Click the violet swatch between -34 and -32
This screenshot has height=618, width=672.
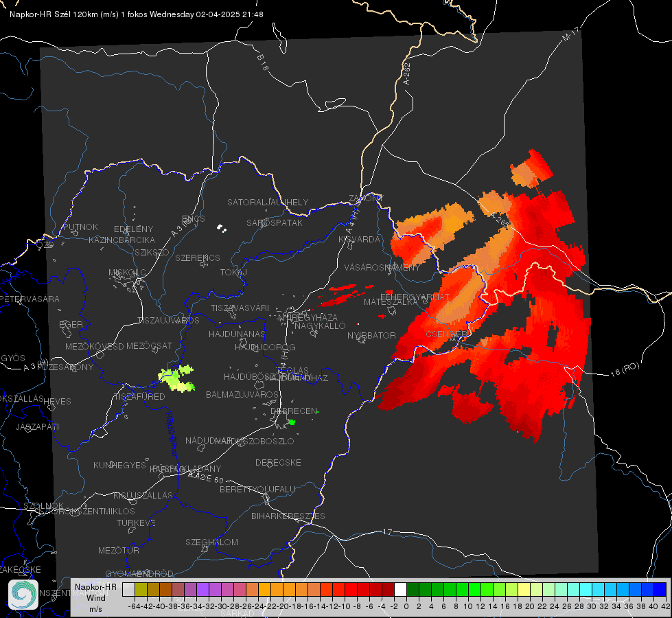[x=202, y=589]
